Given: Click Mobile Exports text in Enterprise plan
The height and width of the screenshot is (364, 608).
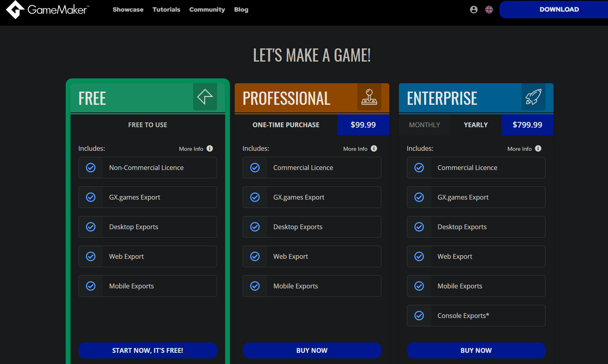Looking at the screenshot, I should click(x=460, y=286).
